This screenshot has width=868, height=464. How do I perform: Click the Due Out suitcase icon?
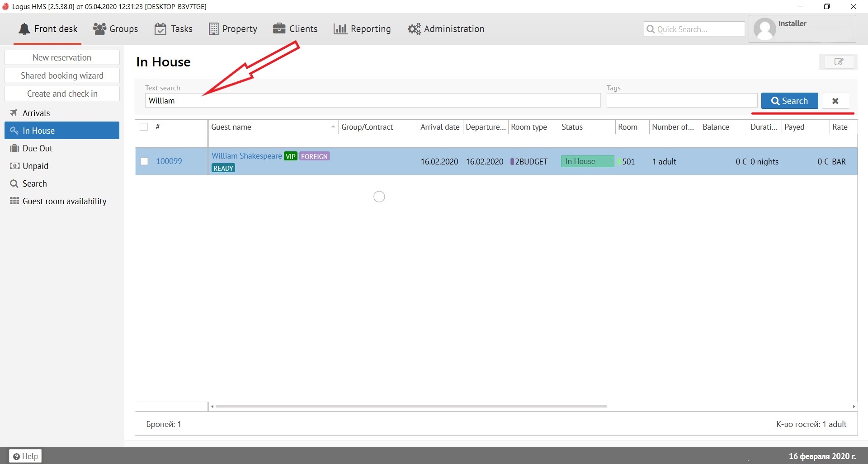[14, 148]
